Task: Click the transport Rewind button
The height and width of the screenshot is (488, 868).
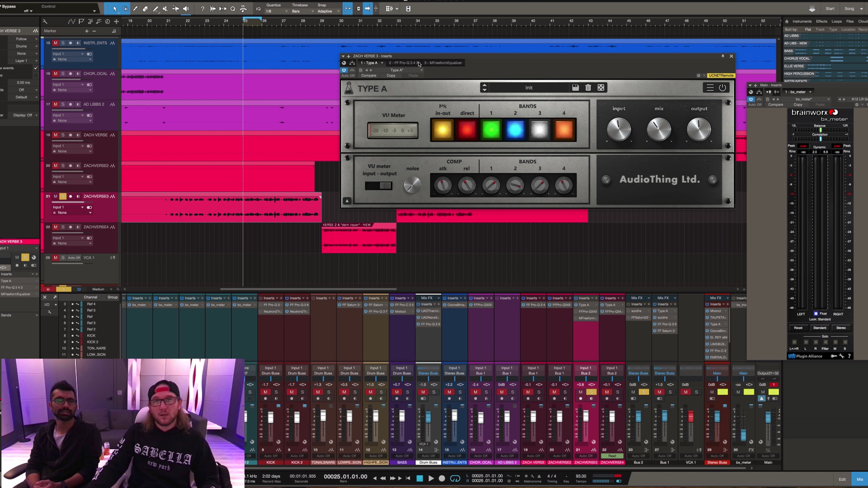Action: pos(383,478)
